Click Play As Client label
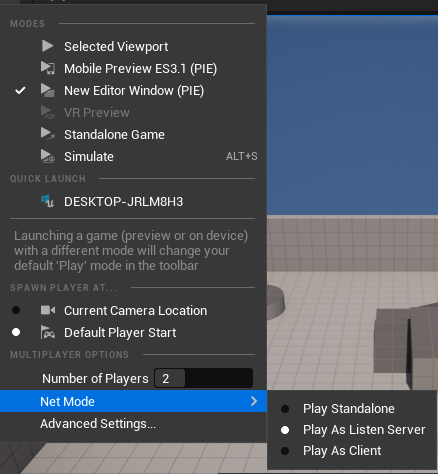This screenshot has height=474, width=438. [342, 451]
